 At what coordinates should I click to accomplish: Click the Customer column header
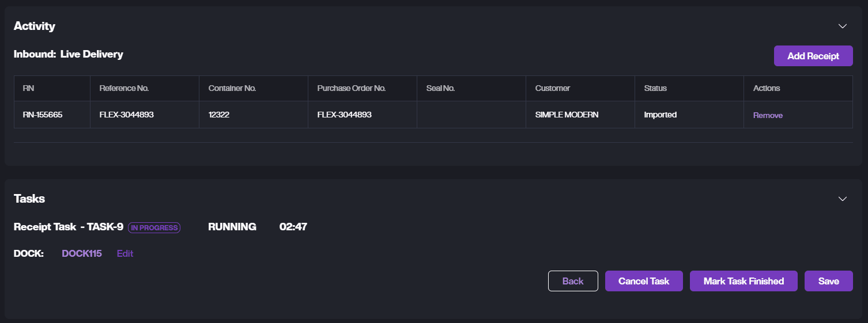coord(552,88)
